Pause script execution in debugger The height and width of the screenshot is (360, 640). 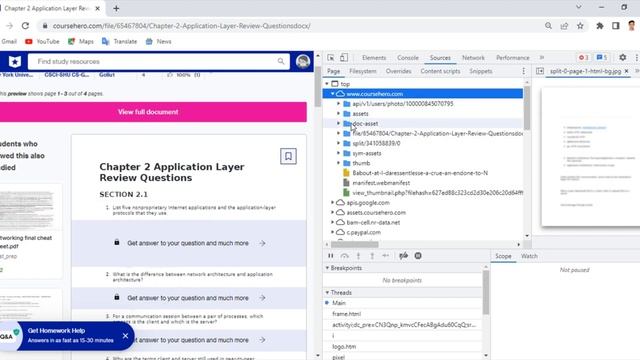[331, 256]
